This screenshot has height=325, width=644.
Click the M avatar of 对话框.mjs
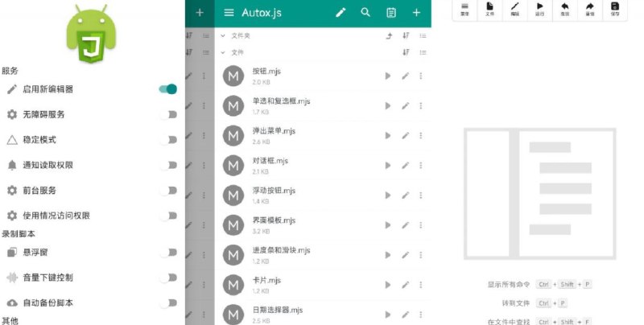(x=233, y=166)
